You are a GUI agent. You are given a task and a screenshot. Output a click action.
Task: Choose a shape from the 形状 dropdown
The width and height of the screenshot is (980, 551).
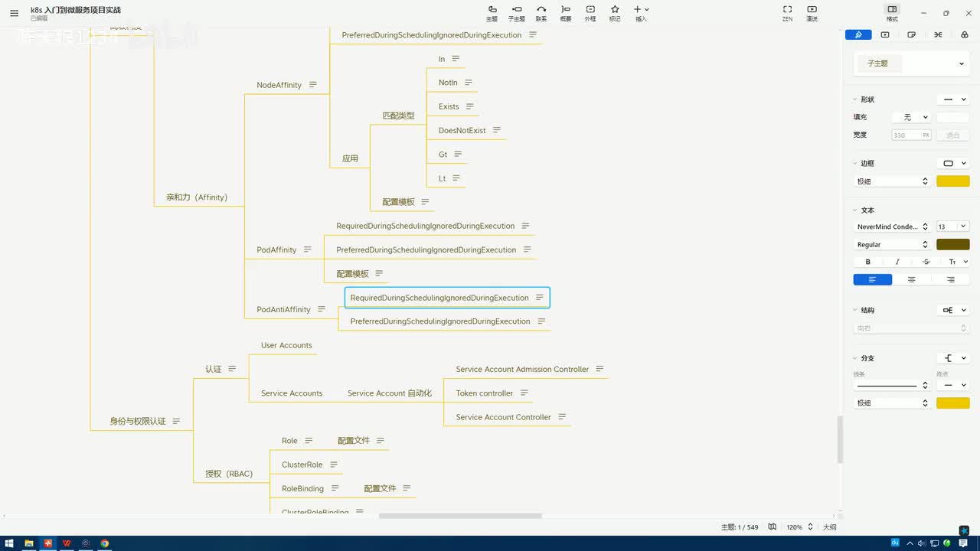pos(953,99)
